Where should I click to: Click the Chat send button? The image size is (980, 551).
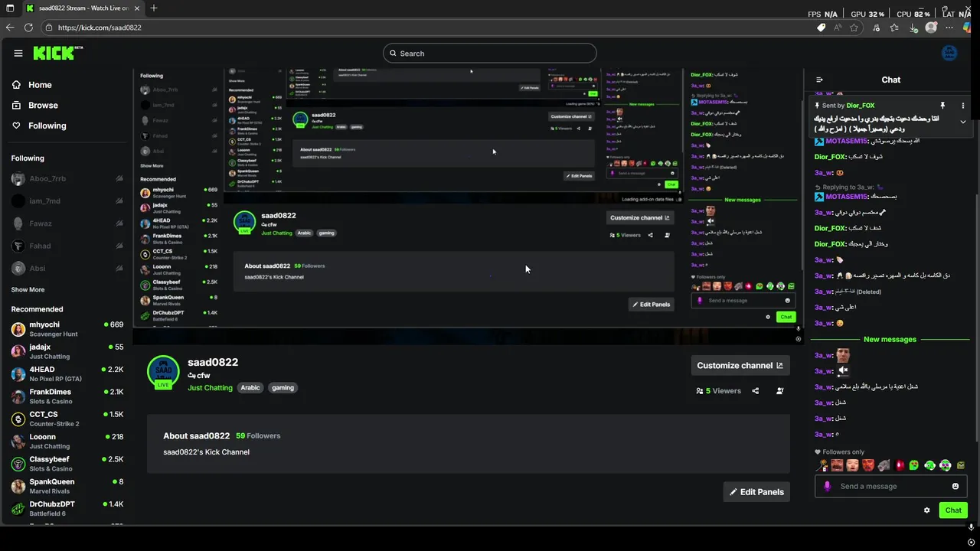coord(953,510)
